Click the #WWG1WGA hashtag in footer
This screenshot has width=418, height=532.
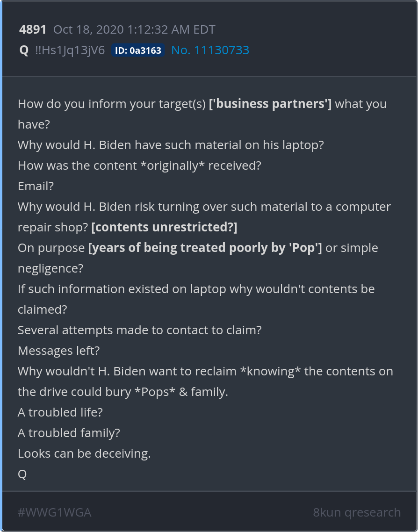[54, 512]
